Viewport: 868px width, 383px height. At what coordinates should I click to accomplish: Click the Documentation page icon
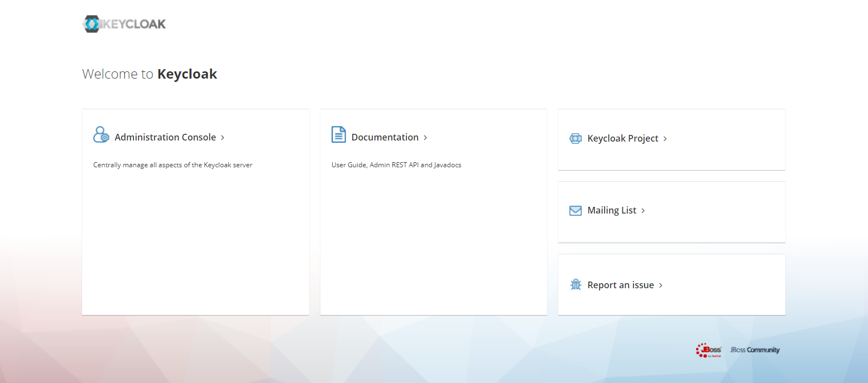(x=338, y=134)
